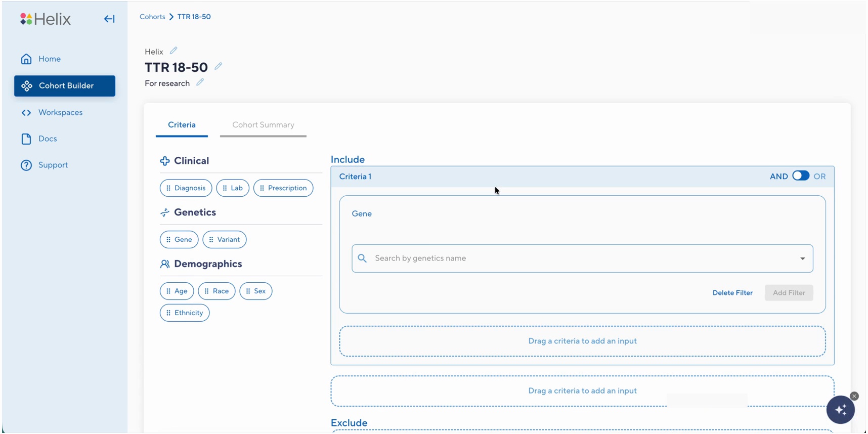Click the drop zone below Criteria 1 box

(582, 391)
